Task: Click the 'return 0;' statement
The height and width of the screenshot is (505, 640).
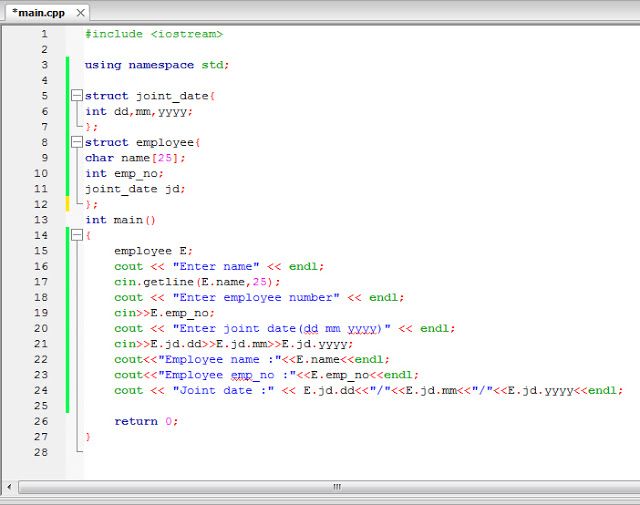Action: (146, 421)
